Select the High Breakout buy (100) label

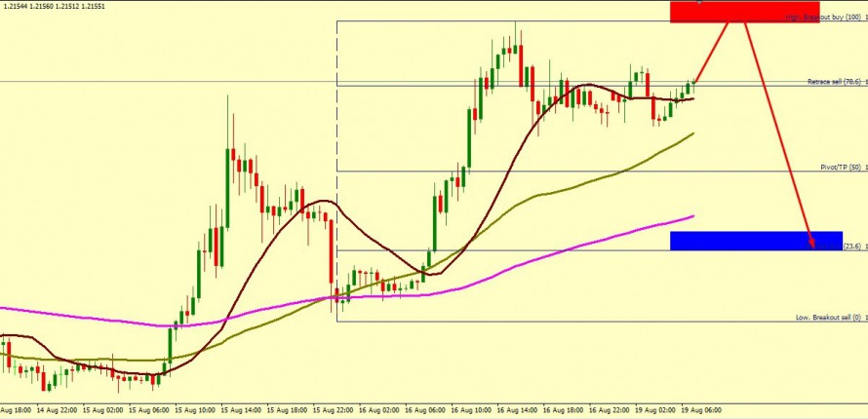pos(822,19)
